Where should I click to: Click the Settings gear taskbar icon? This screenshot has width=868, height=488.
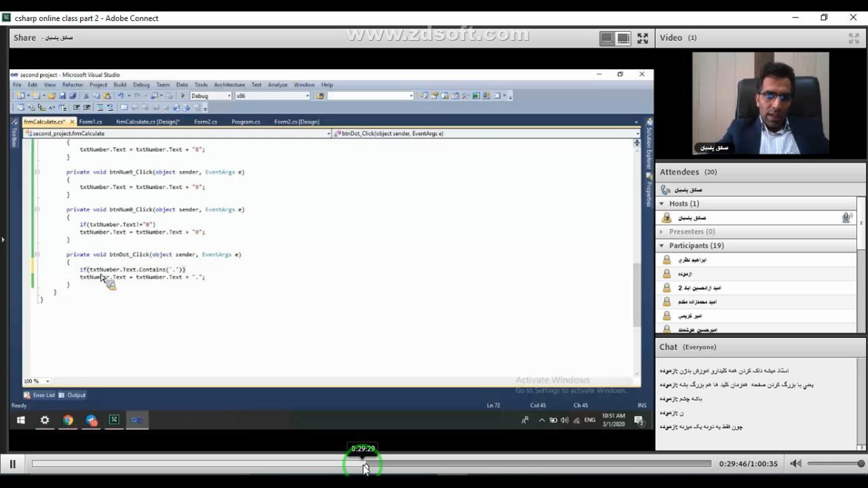point(45,420)
